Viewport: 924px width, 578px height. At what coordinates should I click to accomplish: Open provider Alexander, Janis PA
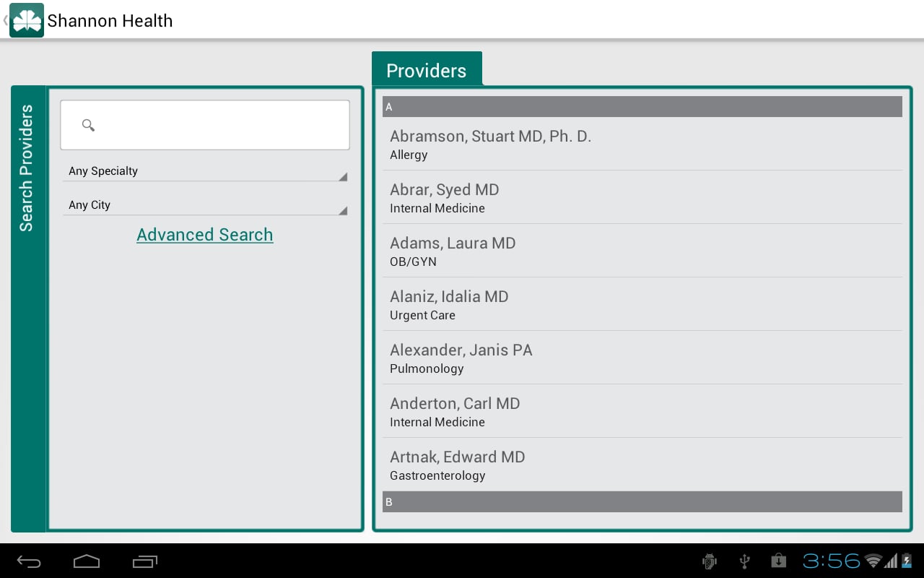pyautogui.click(x=642, y=358)
